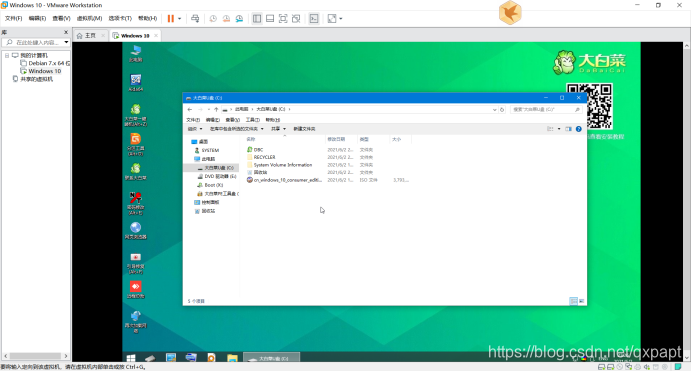Enter full screen mode icon
The image size is (692, 371).
click(x=283, y=19)
